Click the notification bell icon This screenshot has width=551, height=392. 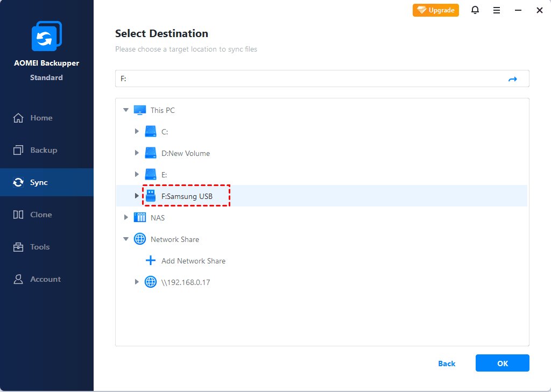pos(475,10)
